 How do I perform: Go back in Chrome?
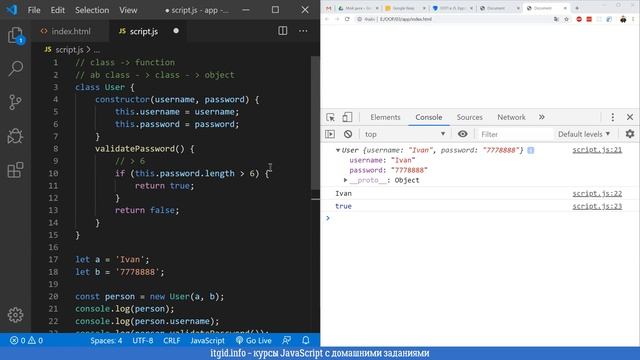pos(327,19)
